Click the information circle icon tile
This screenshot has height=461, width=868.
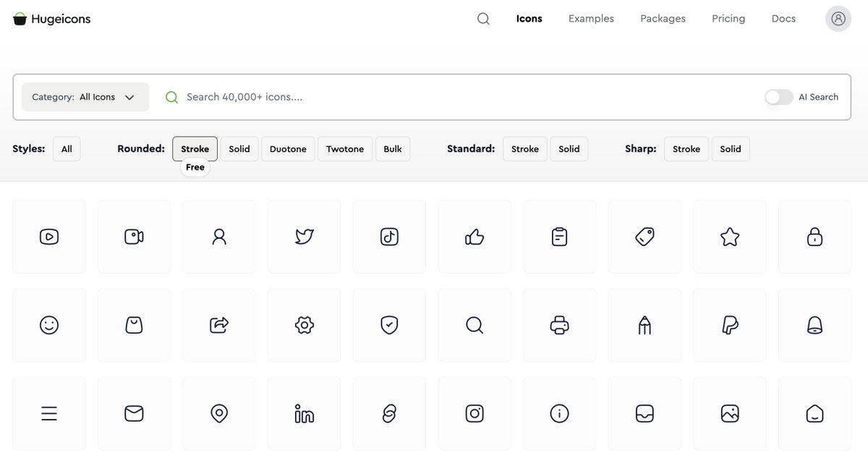click(x=559, y=413)
